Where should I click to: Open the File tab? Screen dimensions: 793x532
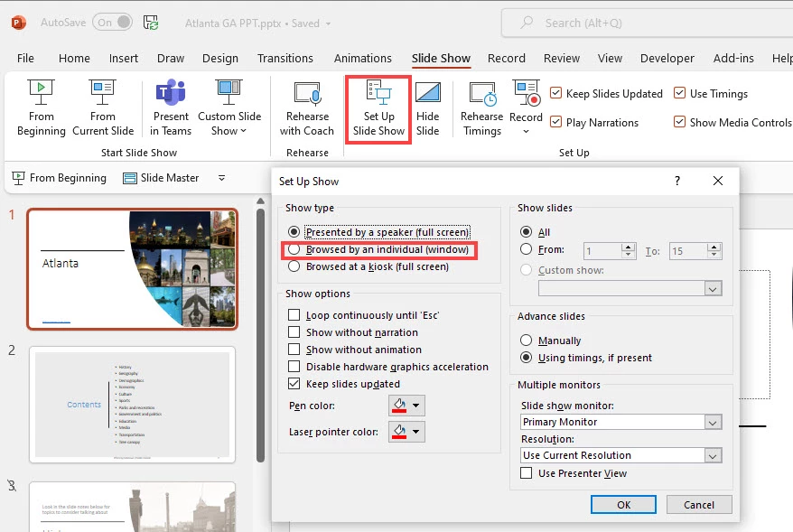pos(25,58)
